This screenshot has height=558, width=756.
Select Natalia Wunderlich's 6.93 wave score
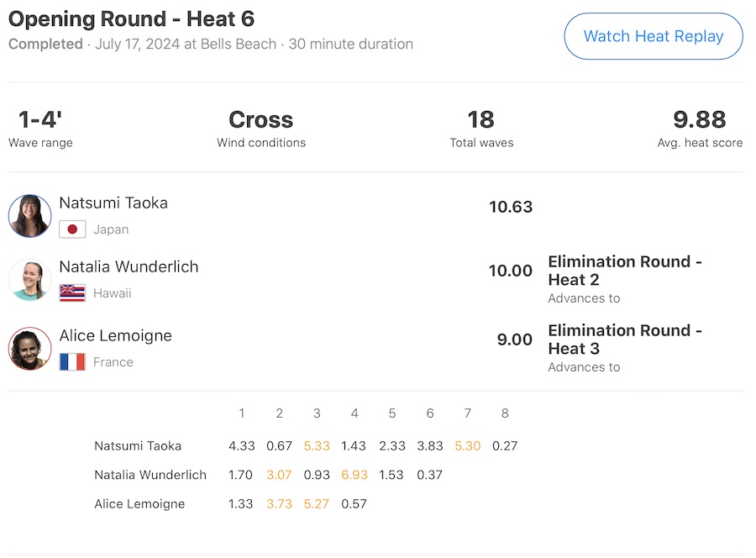pyautogui.click(x=354, y=475)
